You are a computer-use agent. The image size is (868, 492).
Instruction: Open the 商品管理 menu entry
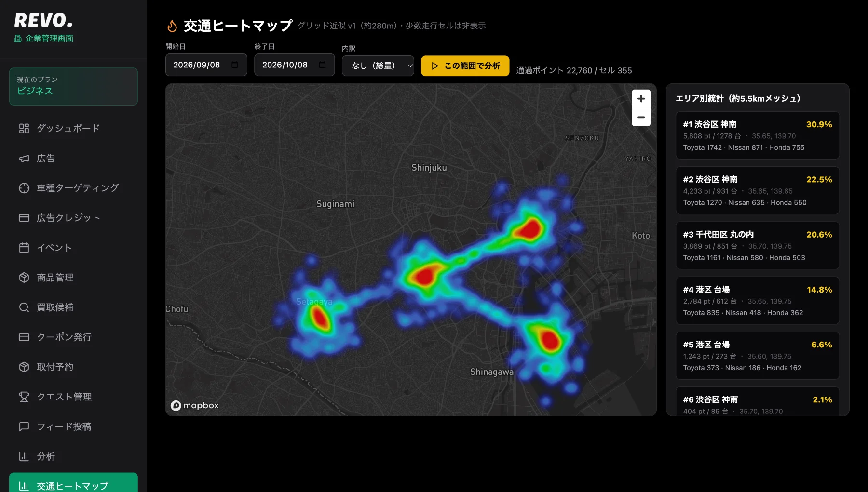click(x=73, y=278)
